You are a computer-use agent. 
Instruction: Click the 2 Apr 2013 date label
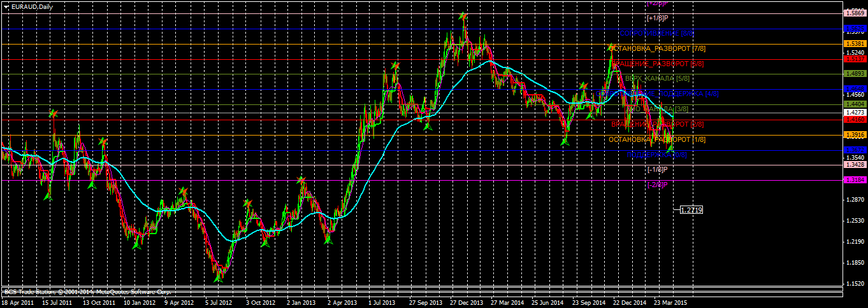342,303
